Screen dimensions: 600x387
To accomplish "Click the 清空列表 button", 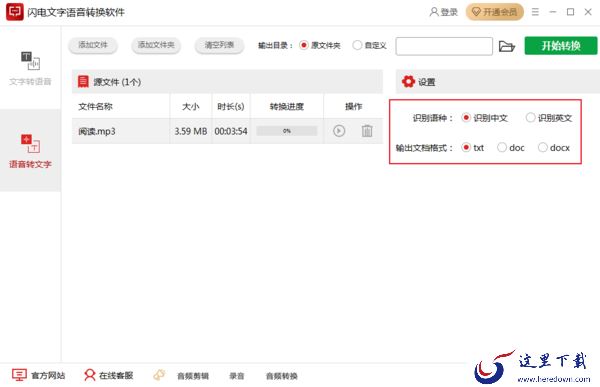I will point(219,45).
